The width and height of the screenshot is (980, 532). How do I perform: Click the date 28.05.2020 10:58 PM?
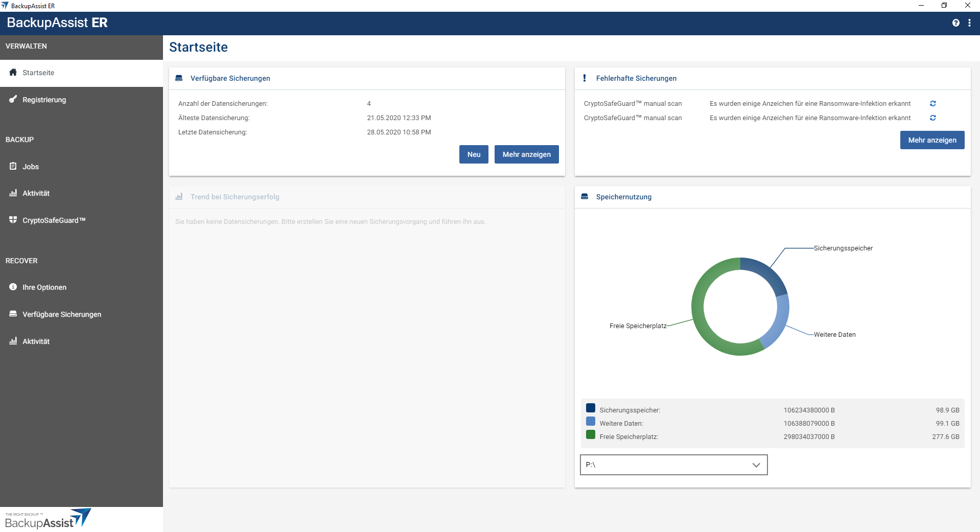[x=399, y=132]
